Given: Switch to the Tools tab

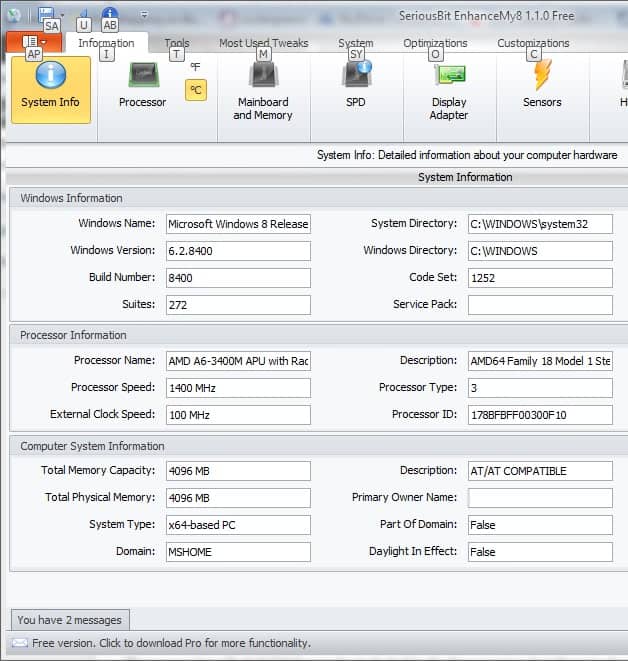Looking at the screenshot, I should 177,43.
